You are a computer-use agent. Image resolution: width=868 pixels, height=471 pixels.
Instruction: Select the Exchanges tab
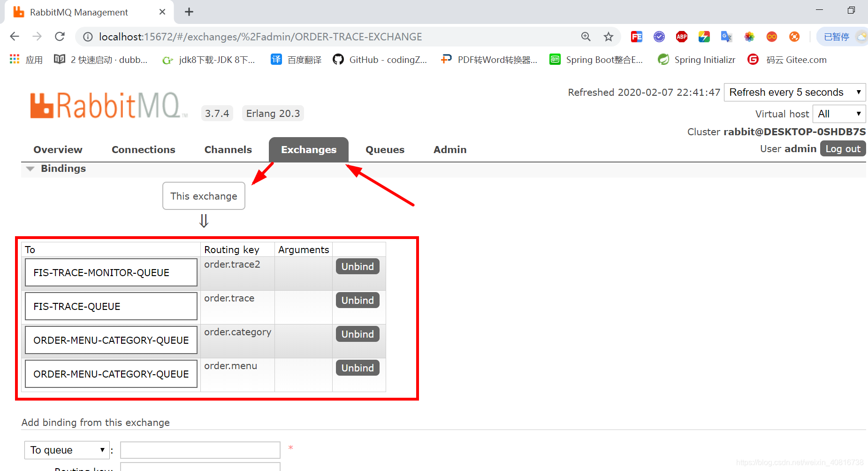(309, 149)
